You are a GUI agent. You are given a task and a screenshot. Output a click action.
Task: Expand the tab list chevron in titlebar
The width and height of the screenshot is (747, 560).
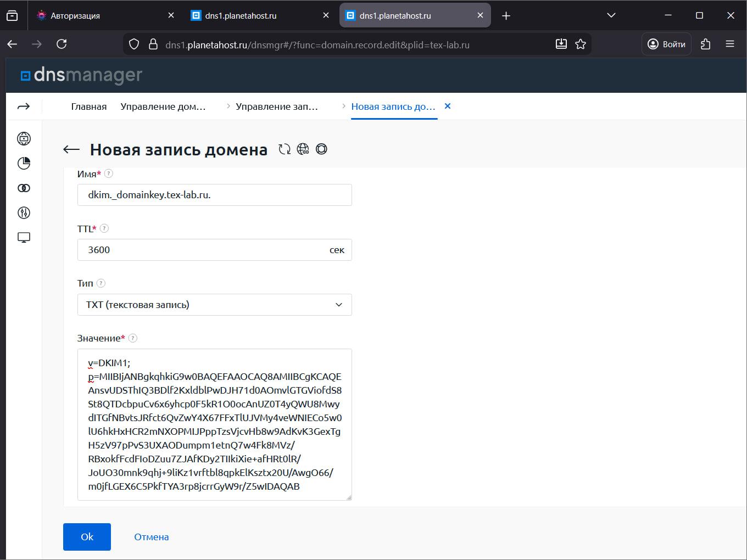point(611,15)
